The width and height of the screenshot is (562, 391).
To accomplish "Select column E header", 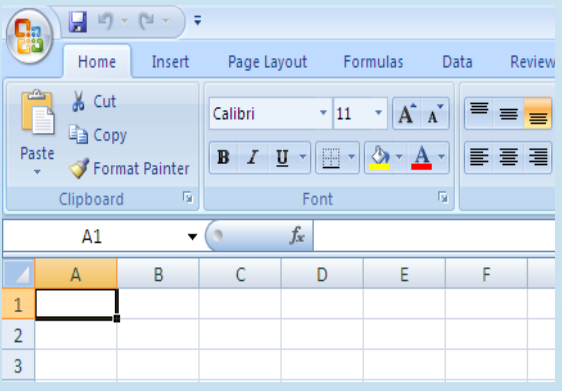I will pos(404,274).
